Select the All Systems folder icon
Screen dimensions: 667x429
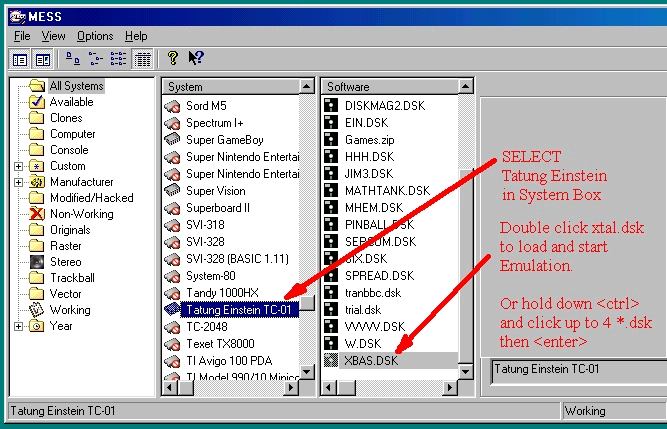click(37, 86)
